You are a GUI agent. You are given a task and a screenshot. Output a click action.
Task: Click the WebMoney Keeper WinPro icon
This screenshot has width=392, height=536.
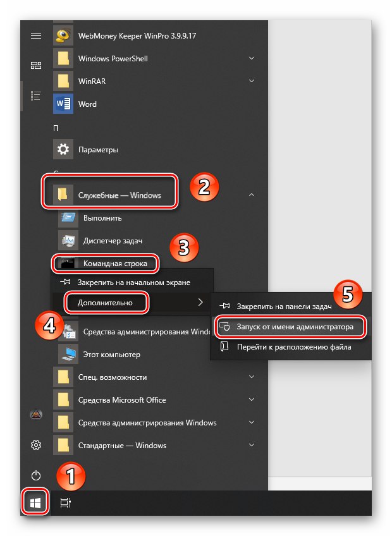click(63, 36)
